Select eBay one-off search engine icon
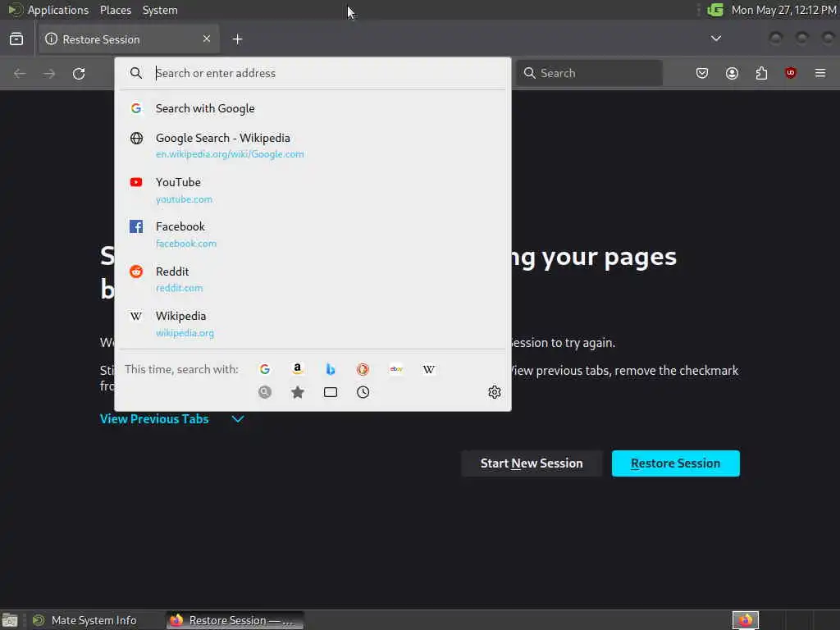The image size is (840, 630). [x=396, y=369]
